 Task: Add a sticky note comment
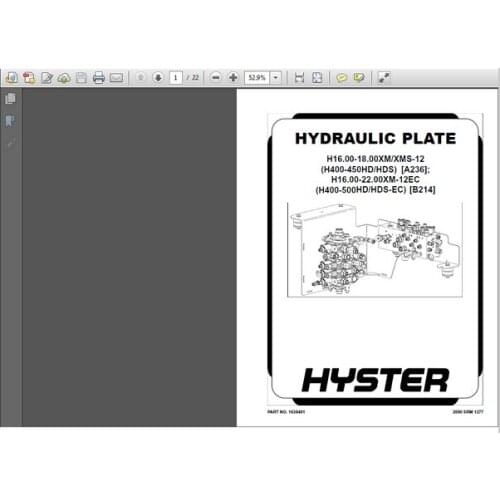coord(341,78)
